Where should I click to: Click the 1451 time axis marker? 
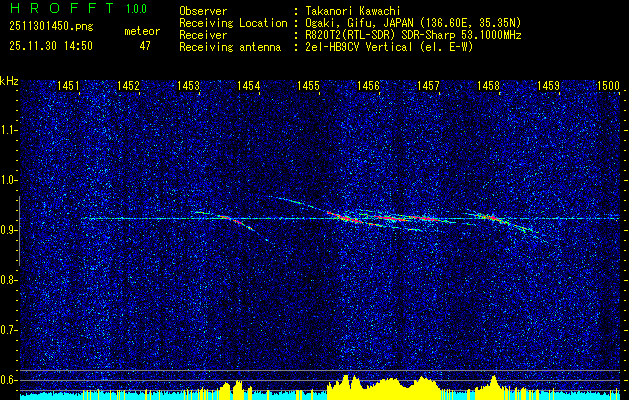[x=69, y=85]
